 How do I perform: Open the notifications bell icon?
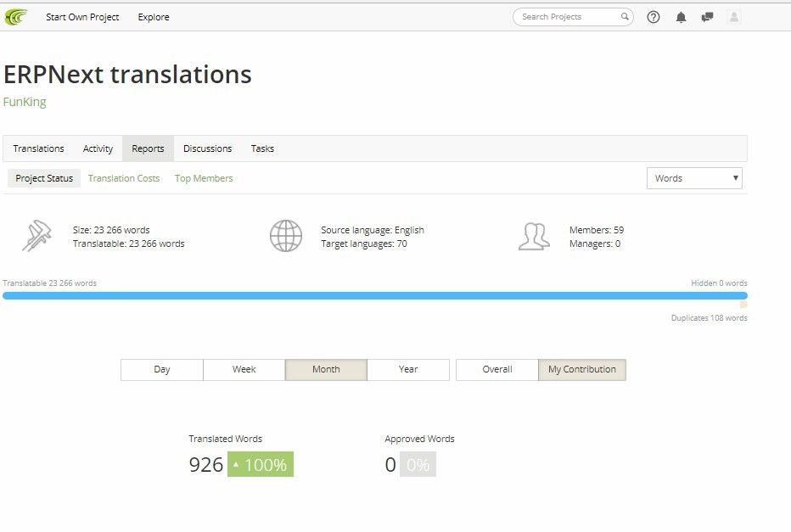pyautogui.click(x=681, y=17)
